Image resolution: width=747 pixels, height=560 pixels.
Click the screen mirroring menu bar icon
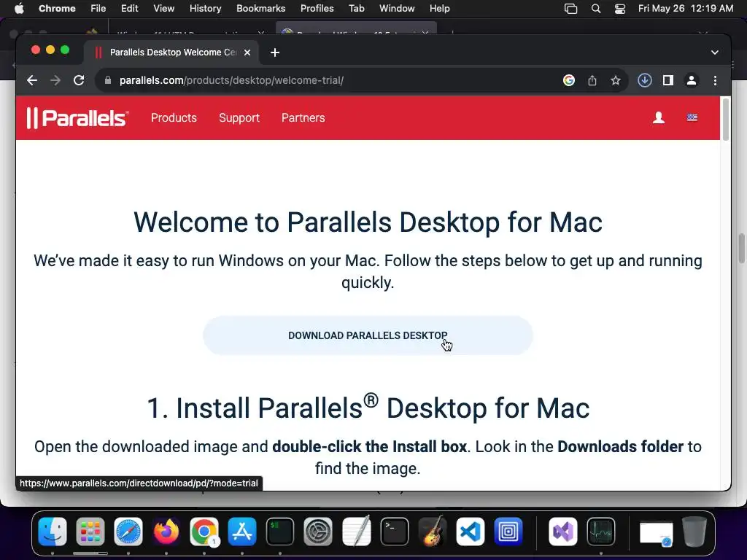[570, 9]
